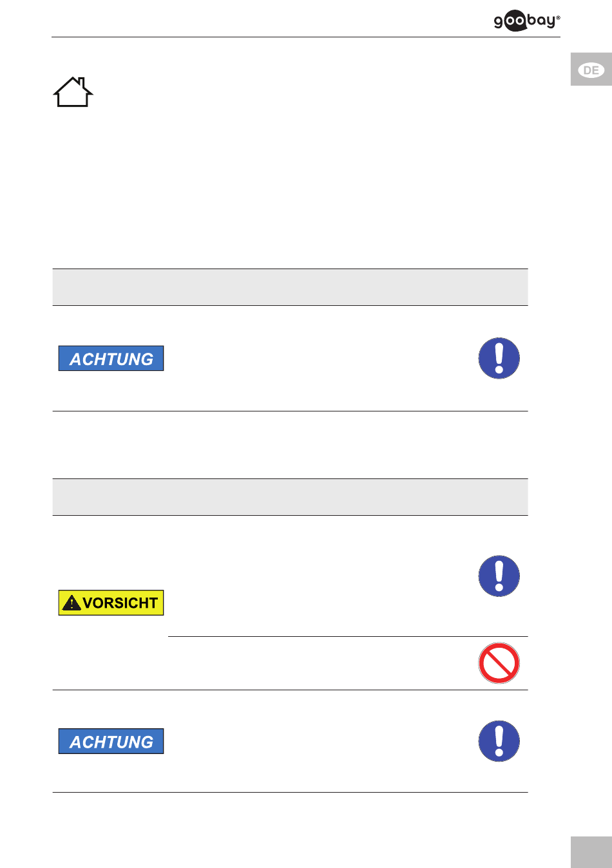Screen dimensions: 612x868
Task: Click the goobay logo
Action: (527, 21)
